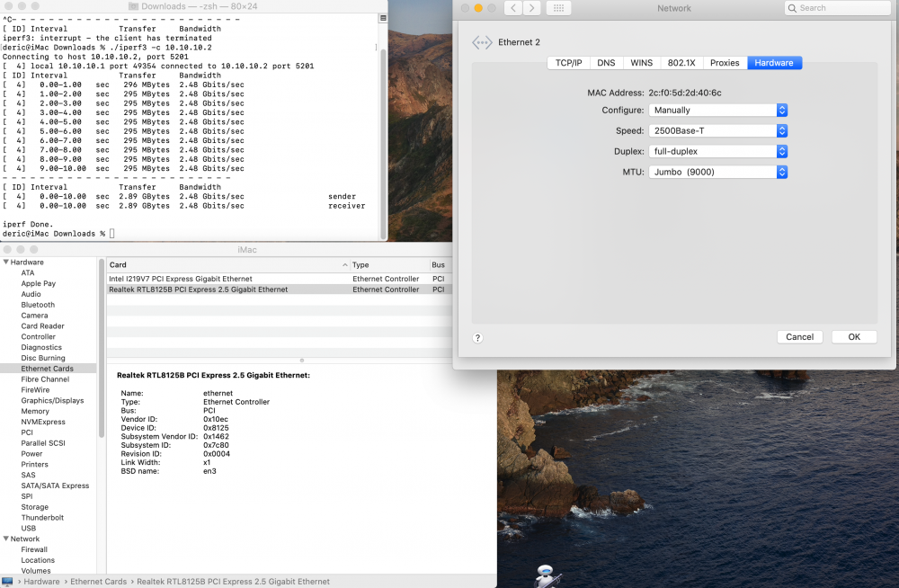This screenshot has height=588, width=899.
Task: Click the Search field in Network window
Action: tap(836, 8)
